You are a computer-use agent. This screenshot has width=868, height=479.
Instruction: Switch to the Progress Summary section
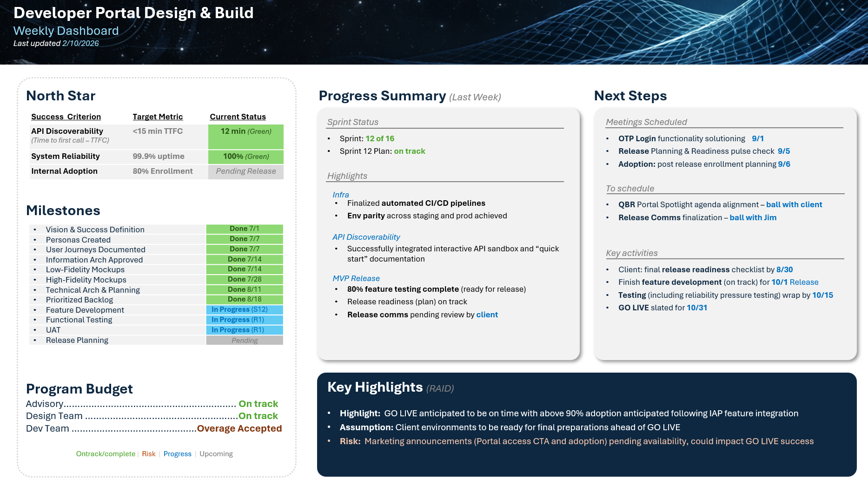pos(382,96)
